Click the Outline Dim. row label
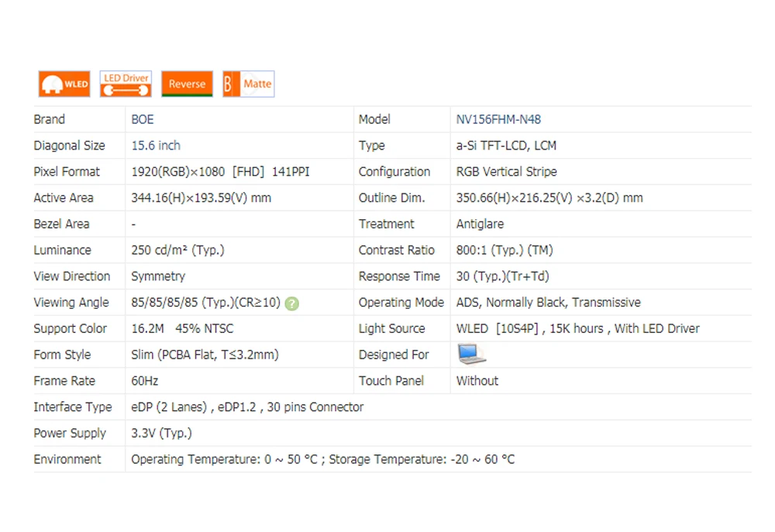Viewport: 775px width, 532px height. tap(392, 198)
